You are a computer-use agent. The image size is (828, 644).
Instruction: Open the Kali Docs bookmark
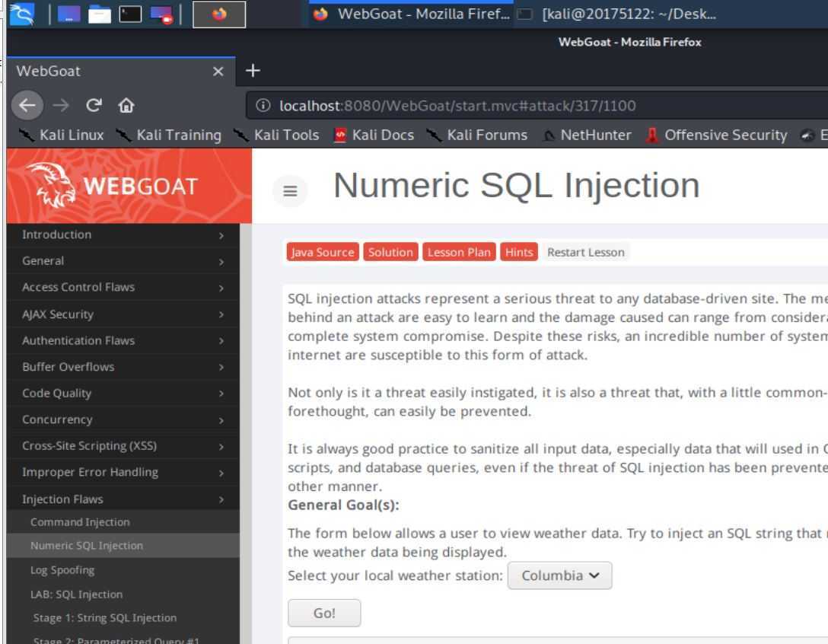pyautogui.click(x=374, y=135)
